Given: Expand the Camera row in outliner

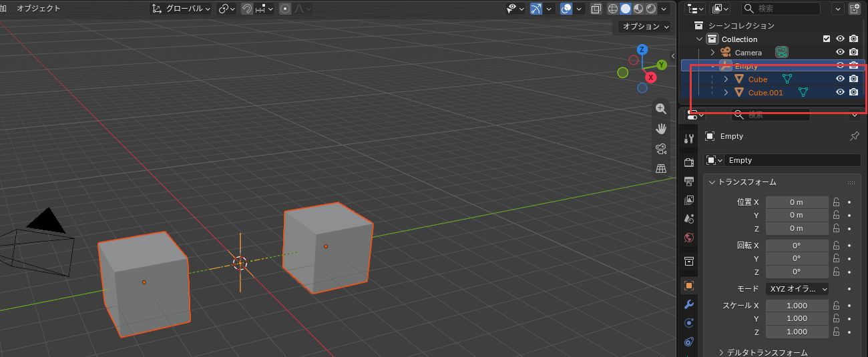Looking at the screenshot, I should (x=712, y=52).
